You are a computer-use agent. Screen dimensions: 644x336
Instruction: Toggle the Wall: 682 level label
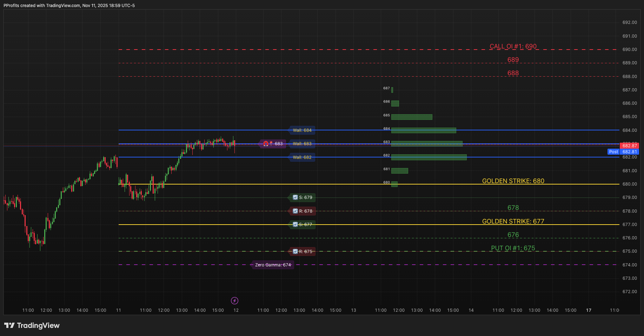302,157
